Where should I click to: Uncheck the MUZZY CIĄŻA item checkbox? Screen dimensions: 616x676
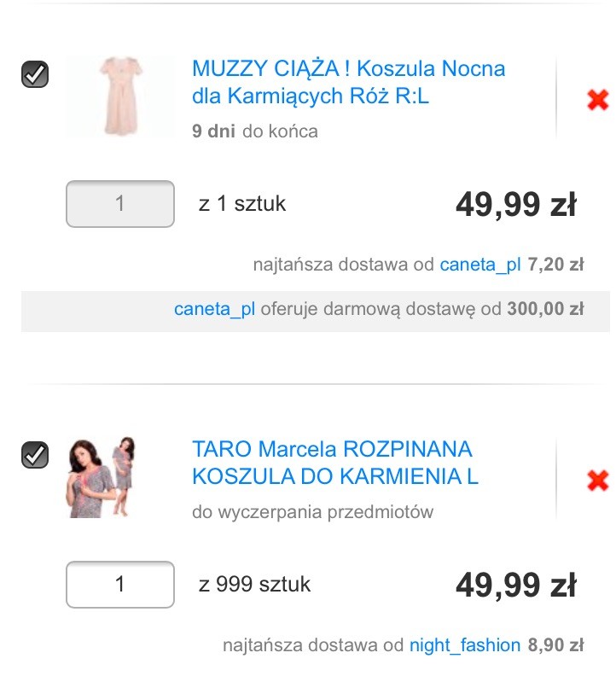point(34,75)
